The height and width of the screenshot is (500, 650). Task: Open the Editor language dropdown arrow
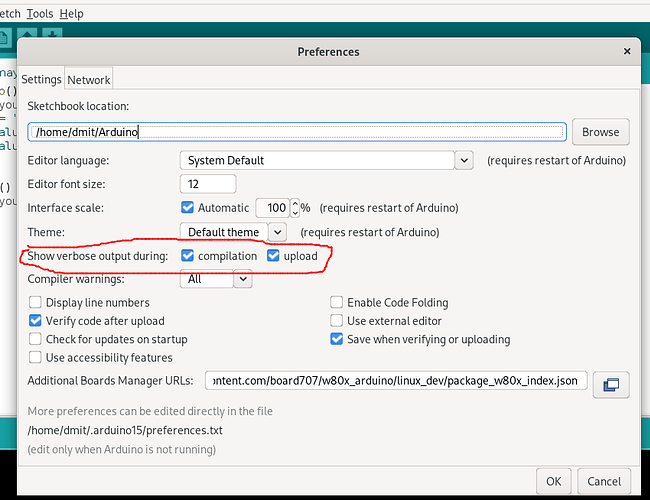pyautogui.click(x=464, y=160)
